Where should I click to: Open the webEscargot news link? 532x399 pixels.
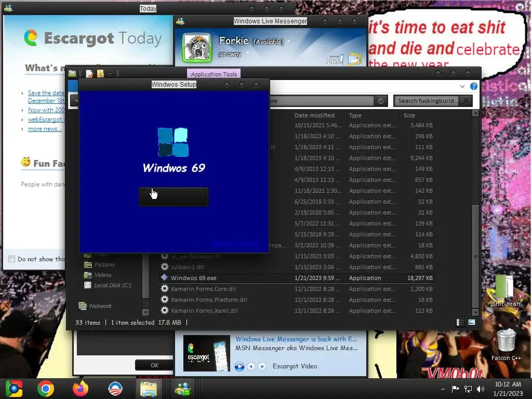click(x=46, y=119)
